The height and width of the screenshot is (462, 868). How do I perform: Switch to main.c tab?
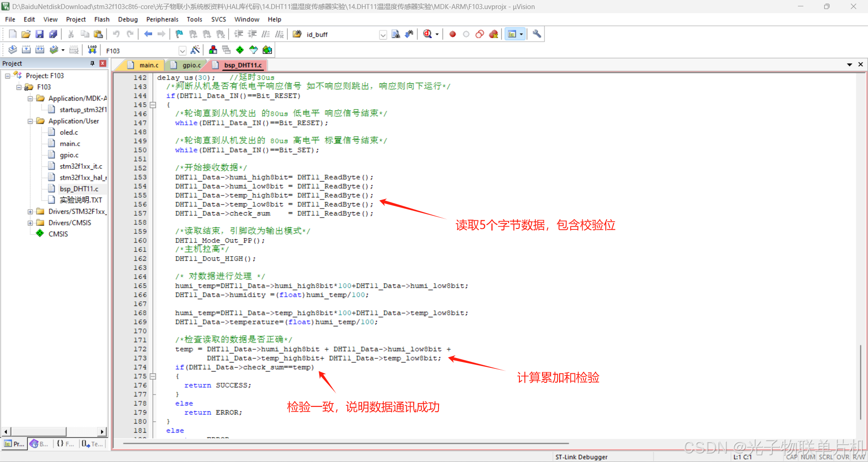coord(144,65)
